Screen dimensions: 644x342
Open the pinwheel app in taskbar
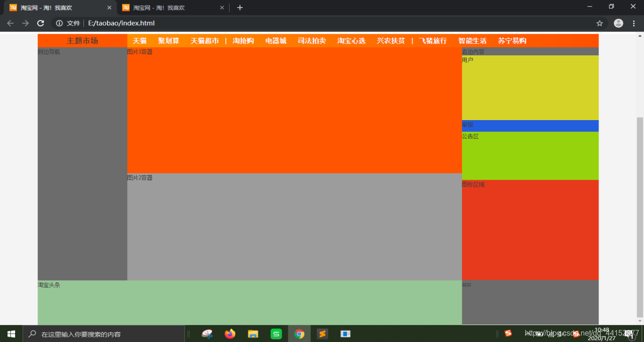207,334
